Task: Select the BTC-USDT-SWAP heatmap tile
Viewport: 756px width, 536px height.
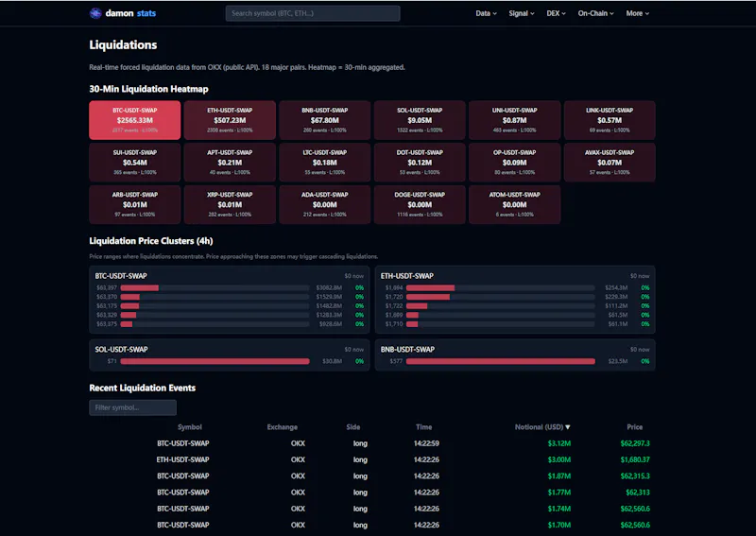Action: tap(135, 120)
